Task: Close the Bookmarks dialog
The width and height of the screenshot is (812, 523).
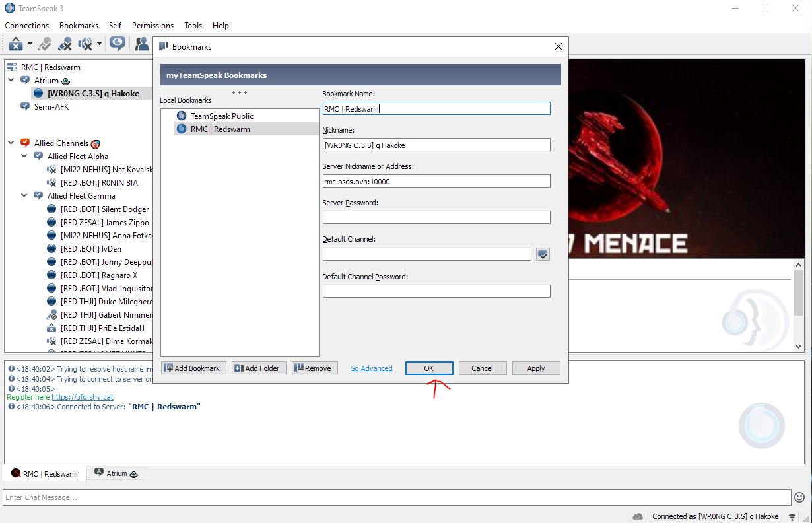Action: [558, 46]
